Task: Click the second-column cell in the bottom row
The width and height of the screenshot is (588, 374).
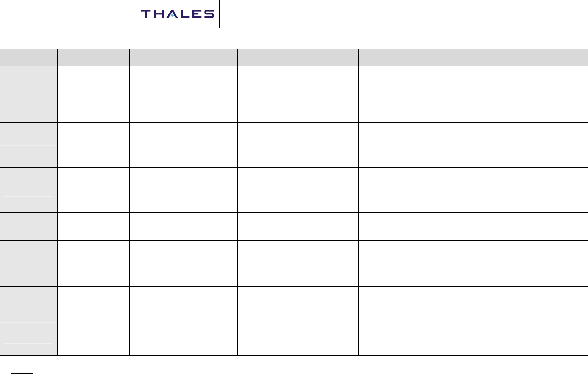Action: click(x=93, y=338)
